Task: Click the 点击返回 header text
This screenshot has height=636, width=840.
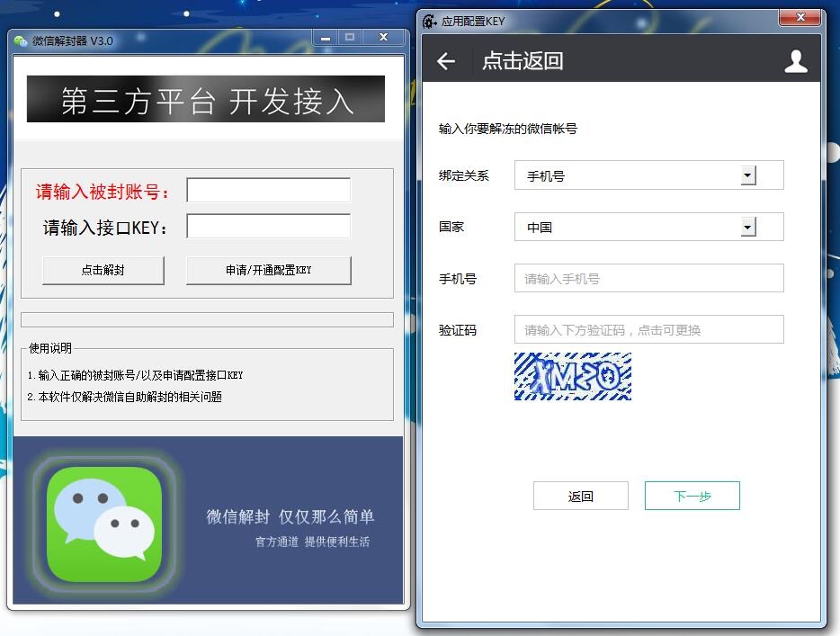Action: pos(523,60)
